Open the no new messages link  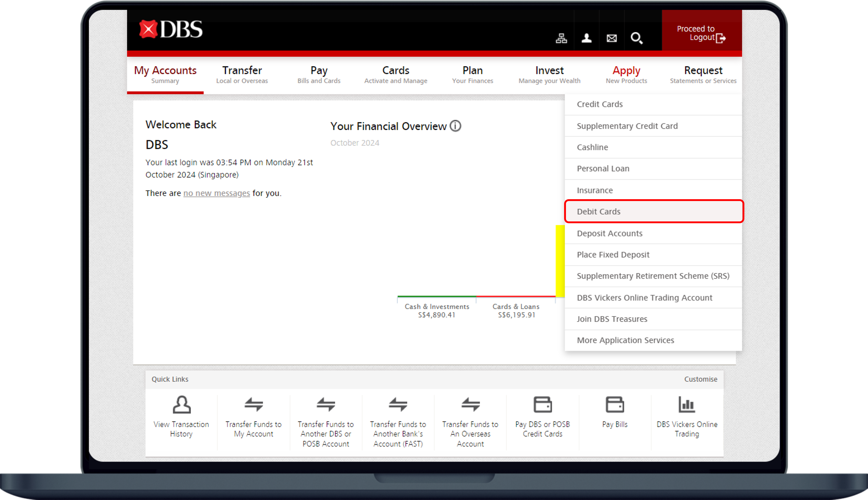tap(216, 193)
